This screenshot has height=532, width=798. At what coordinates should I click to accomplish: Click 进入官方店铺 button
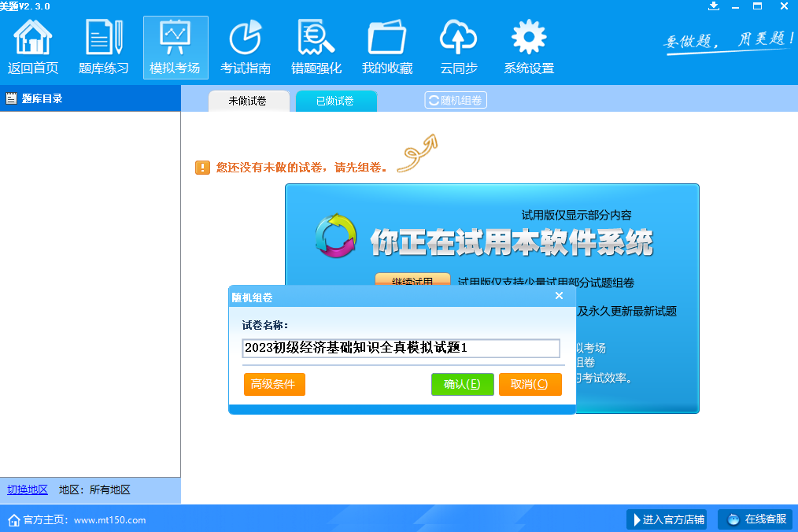click(x=667, y=519)
